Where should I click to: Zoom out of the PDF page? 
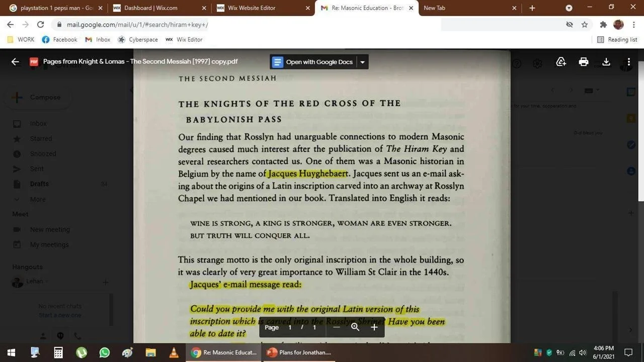(337, 327)
